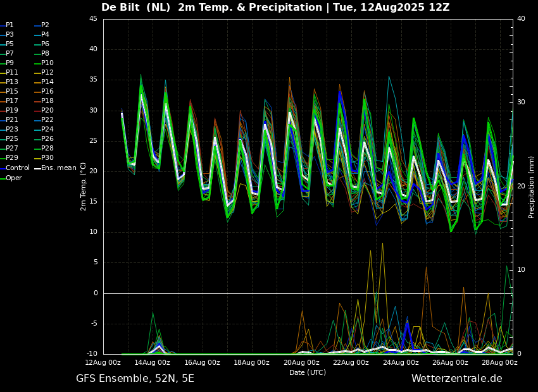Click the Precipitation (mm) axis label
This screenshot has width=538, height=392.
click(532, 187)
